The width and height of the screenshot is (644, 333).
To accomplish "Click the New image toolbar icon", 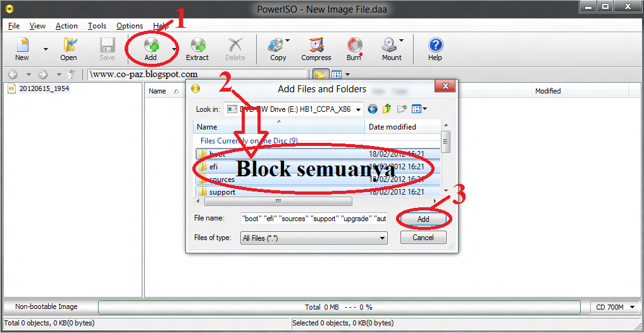I will [22, 49].
